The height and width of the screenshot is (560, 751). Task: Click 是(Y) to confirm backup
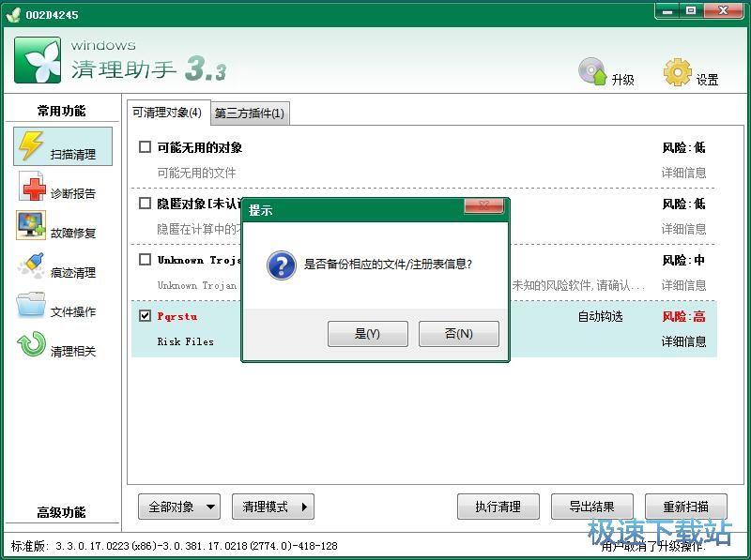point(368,334)
